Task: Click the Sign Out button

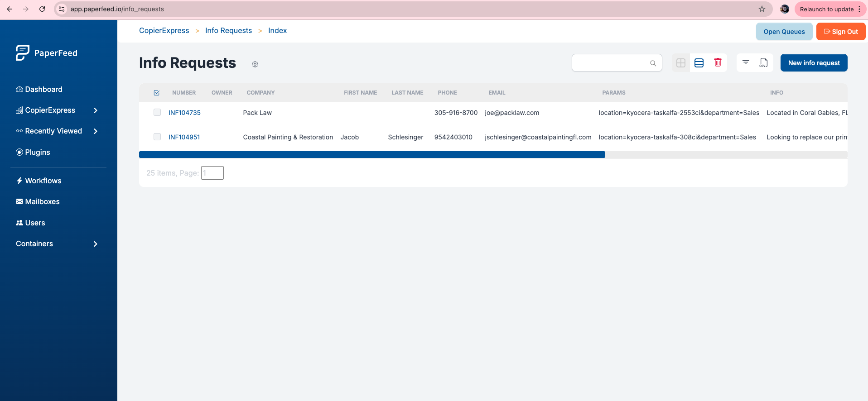Action: [x=840, y=32]
